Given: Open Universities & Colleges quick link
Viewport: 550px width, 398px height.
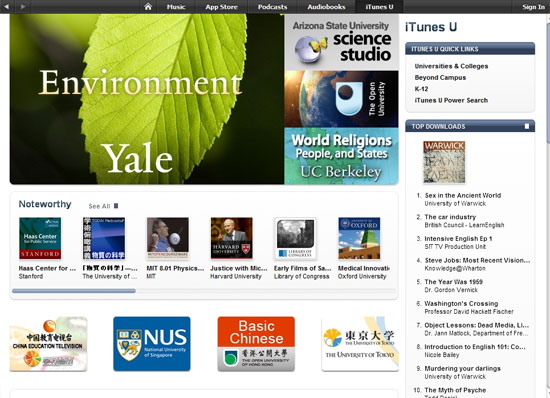Looking at the screenshot, I should click(451, 66).
